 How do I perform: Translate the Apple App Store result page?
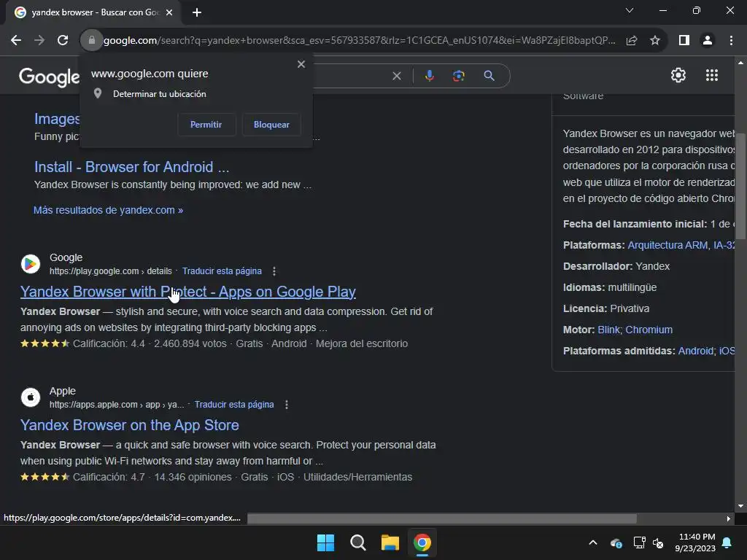[x=234, y=404]
